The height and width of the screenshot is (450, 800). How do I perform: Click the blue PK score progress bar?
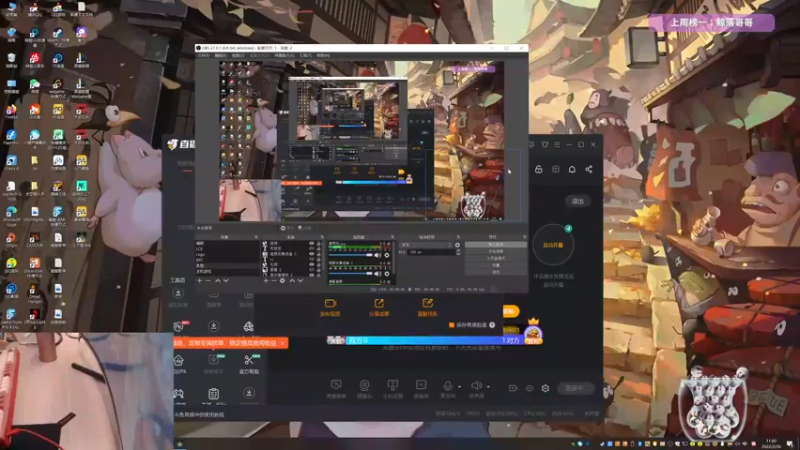(x=433, y=340)
